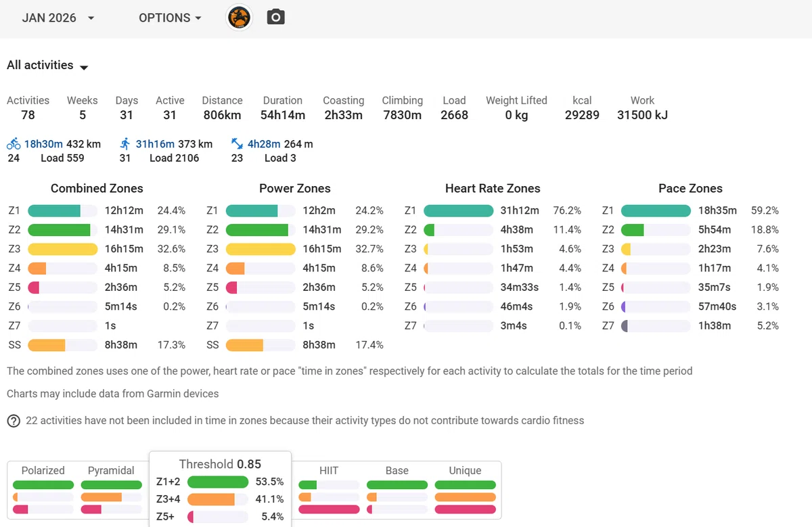Expand the OPTIONS dropdown menu
Screen dimensions: 812x527
[171, 18]
